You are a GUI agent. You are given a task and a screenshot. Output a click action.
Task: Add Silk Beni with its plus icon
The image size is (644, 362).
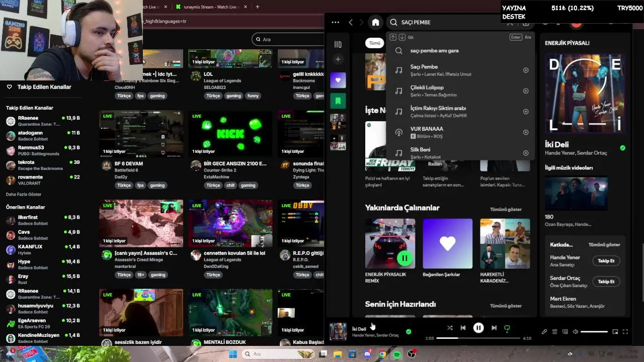526,153
